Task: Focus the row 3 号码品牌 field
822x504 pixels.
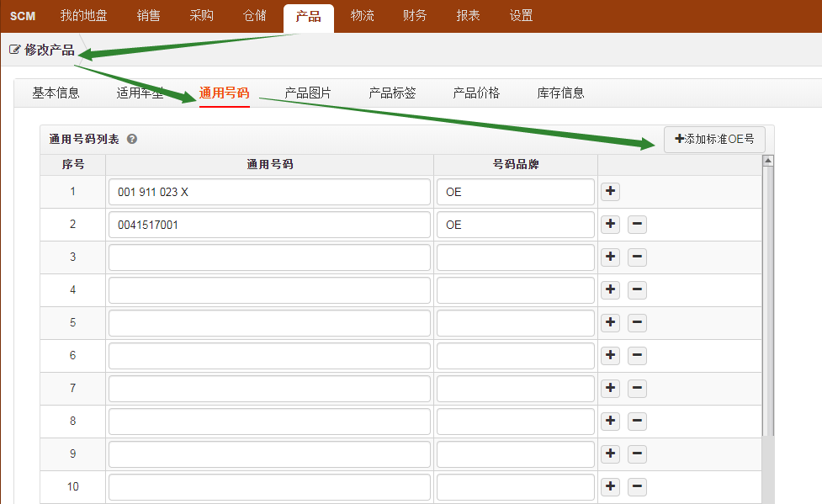Action: point(516,257)
